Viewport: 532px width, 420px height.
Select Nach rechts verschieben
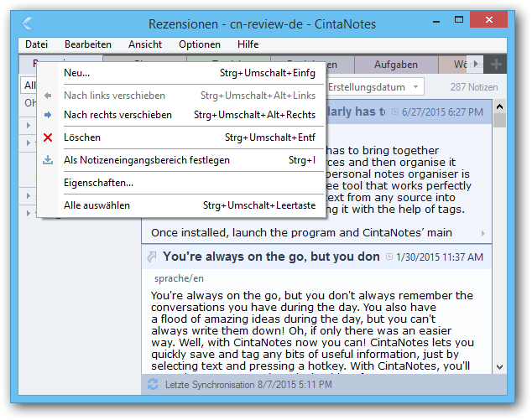point(181,115)
